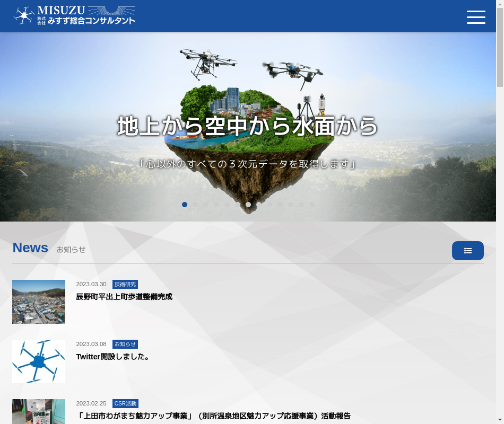Open the article Twitter開設しました。
504x424 pixels.
(114, 357)
